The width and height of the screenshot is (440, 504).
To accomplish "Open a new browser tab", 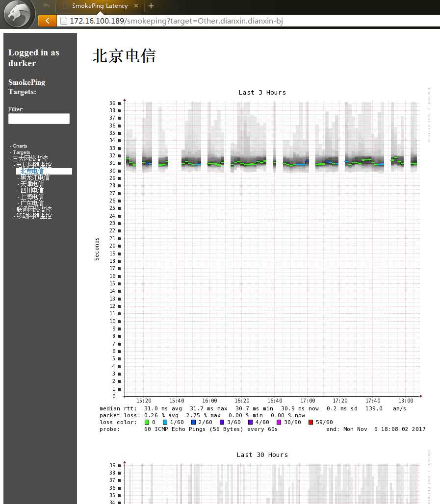I will (x=151, y=6).
